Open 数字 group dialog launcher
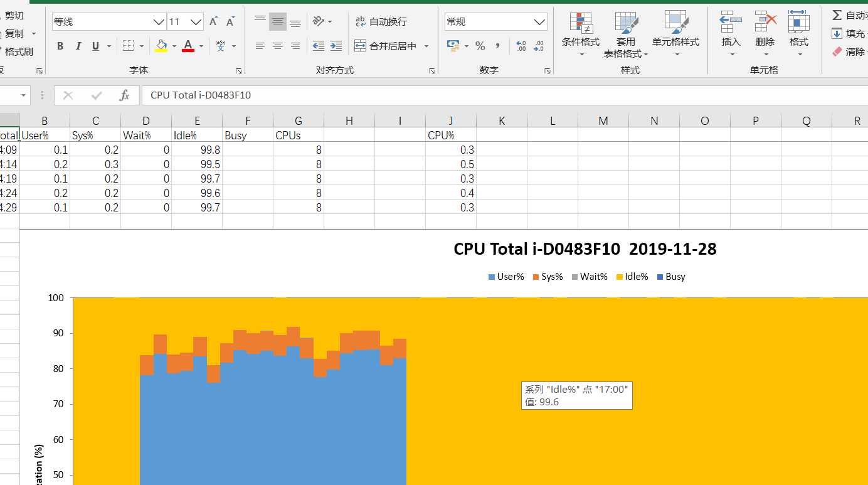Image resolution: width=868 pixels, height=485 pixels. point(548,71)
